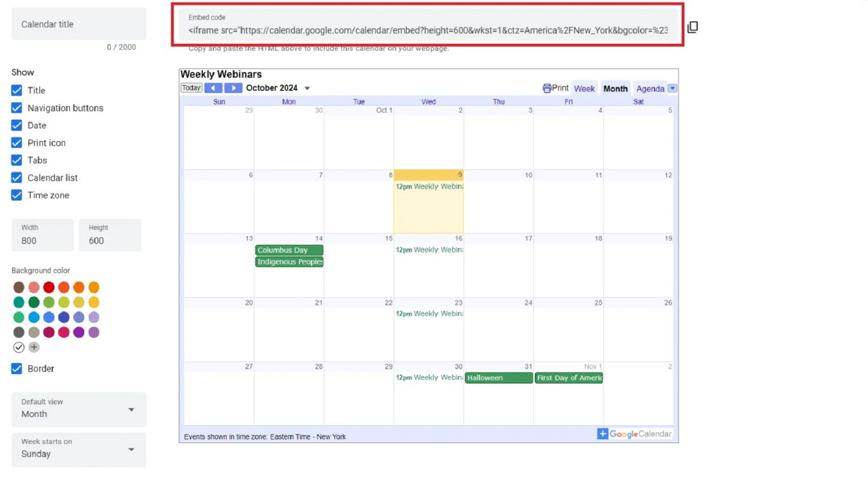Toggle the Border checkbox off
The image size is (868, 477).
16,368
